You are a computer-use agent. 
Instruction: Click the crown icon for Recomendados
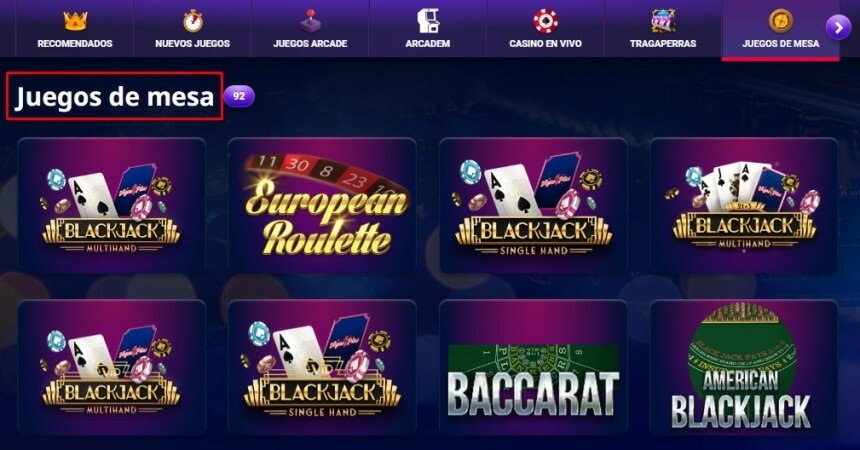[x=75, y=21]
